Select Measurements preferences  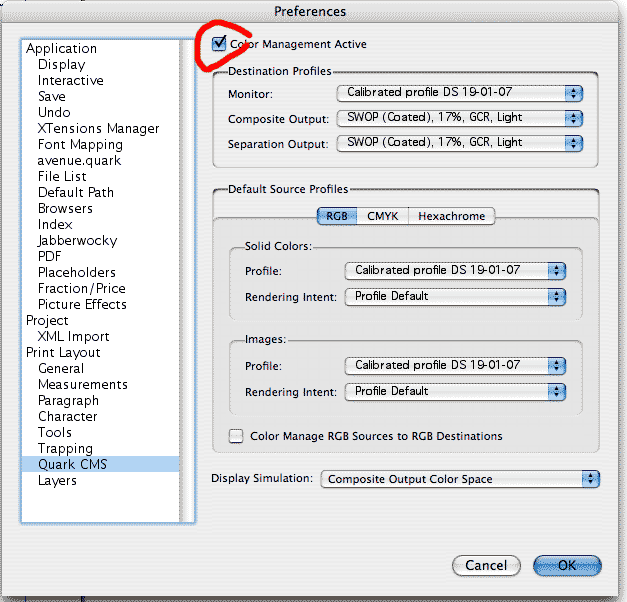(x=101, y=384)
